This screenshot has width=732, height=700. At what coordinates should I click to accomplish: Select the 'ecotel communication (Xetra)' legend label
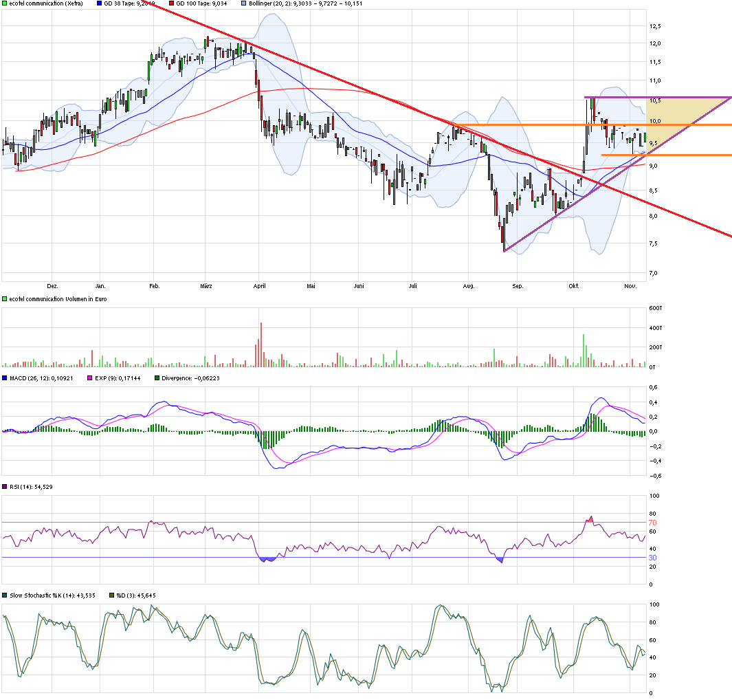[x=46, y=3]
